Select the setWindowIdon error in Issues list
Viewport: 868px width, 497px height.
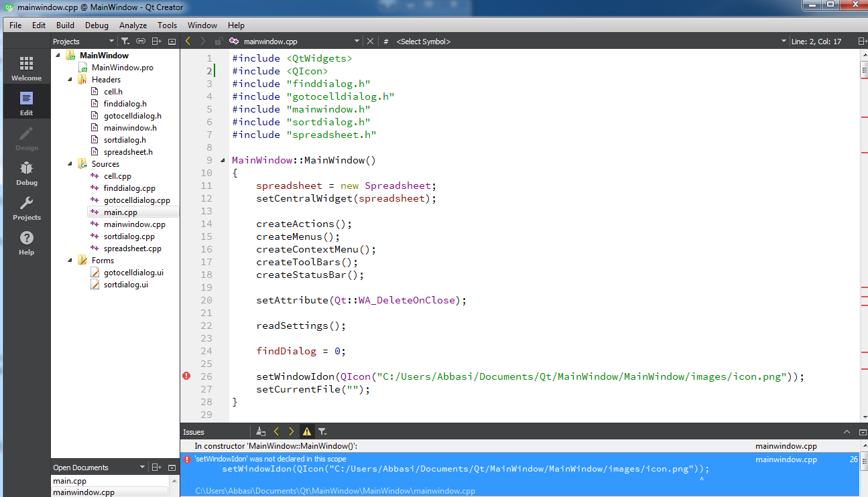[523, 475]
